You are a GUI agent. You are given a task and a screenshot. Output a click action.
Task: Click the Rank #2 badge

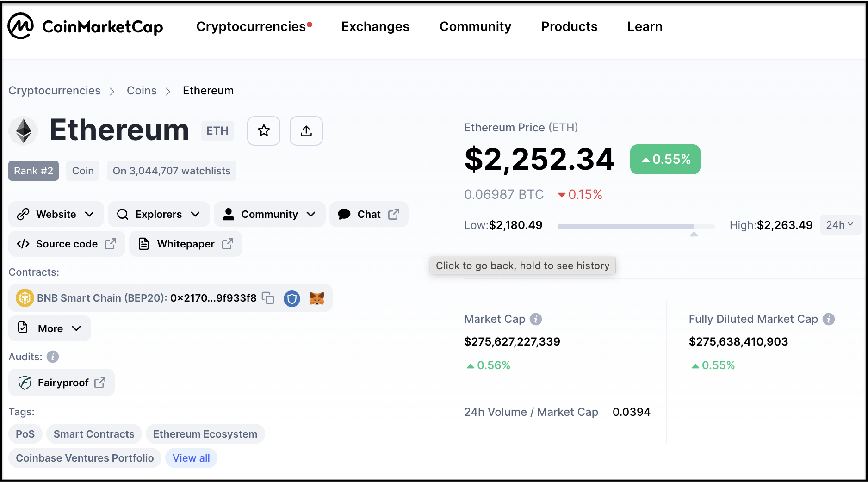[x=33, y=171]
